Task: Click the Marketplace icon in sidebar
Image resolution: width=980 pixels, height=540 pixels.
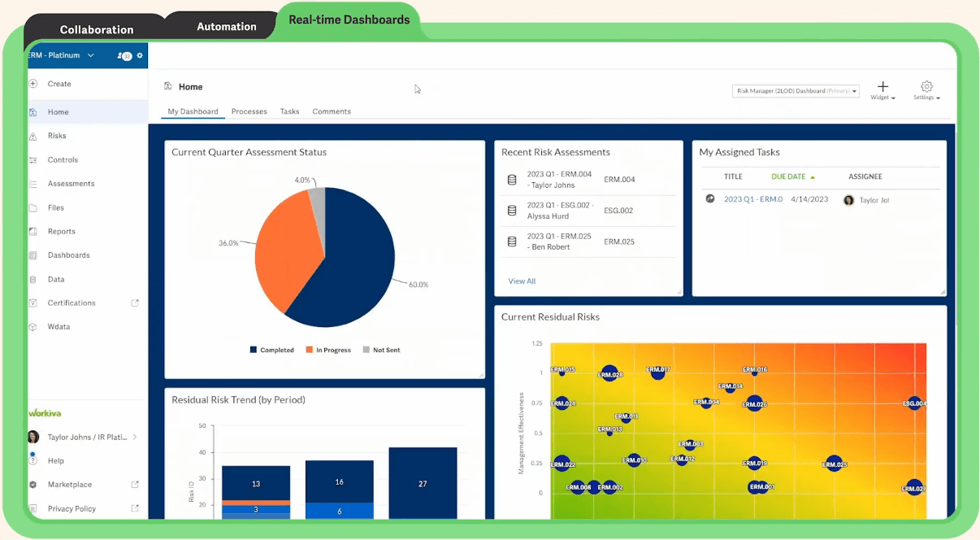Action: click(x=33, y=485)
